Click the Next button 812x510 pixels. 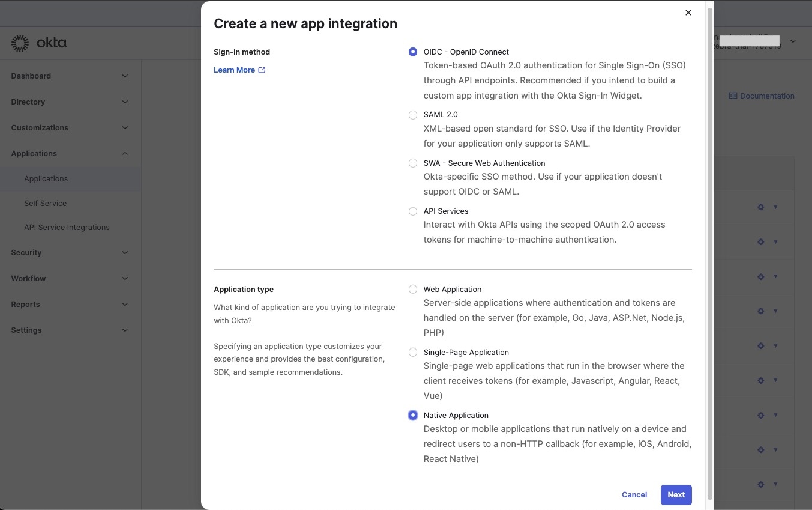click(x=676, y=495)
